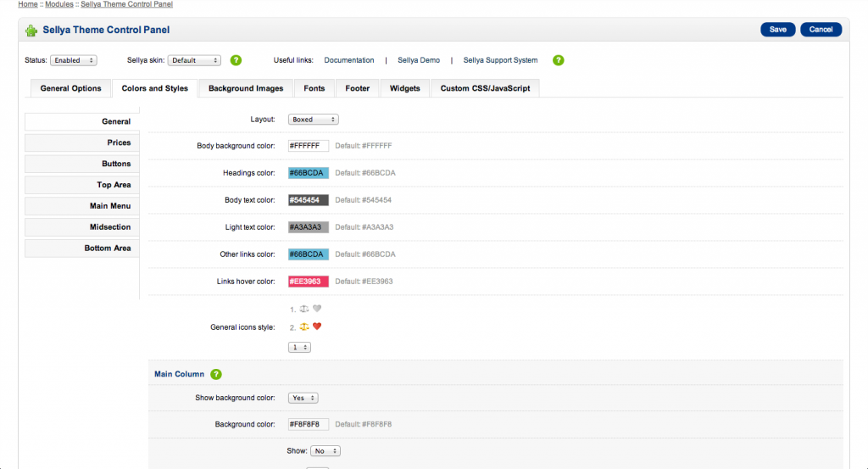868x469 pixels.
Task: Click the gray heart icon in style 1
Action: [317, 309]
